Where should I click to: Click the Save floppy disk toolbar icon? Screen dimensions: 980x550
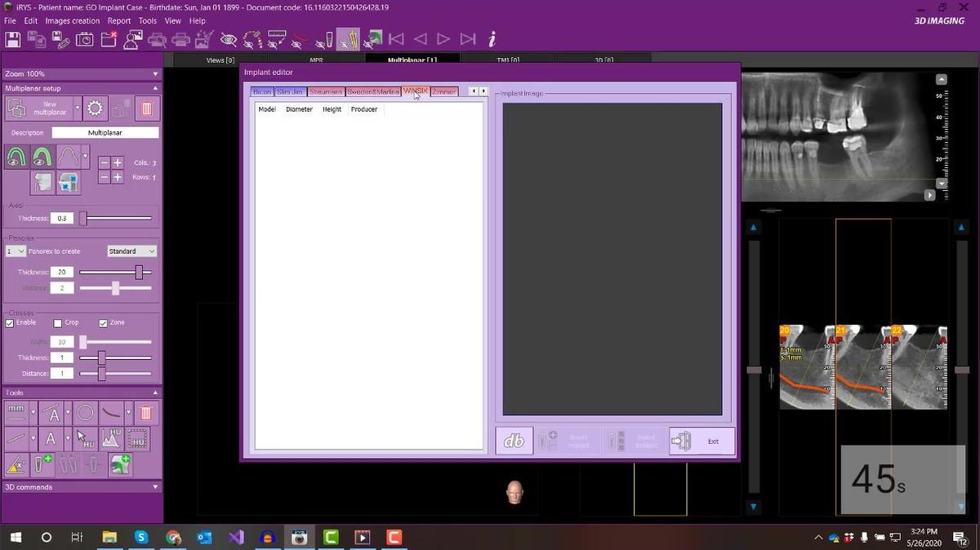[x=13, y=39]
